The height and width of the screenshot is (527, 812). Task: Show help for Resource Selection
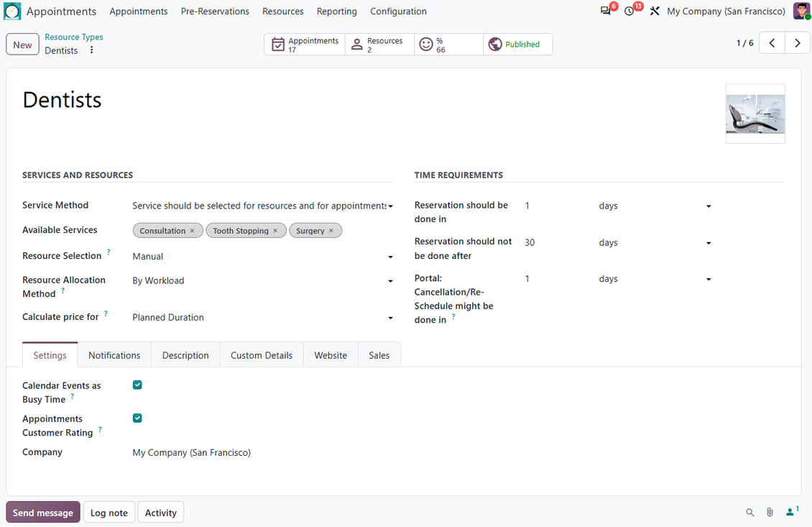coord(109,252)
